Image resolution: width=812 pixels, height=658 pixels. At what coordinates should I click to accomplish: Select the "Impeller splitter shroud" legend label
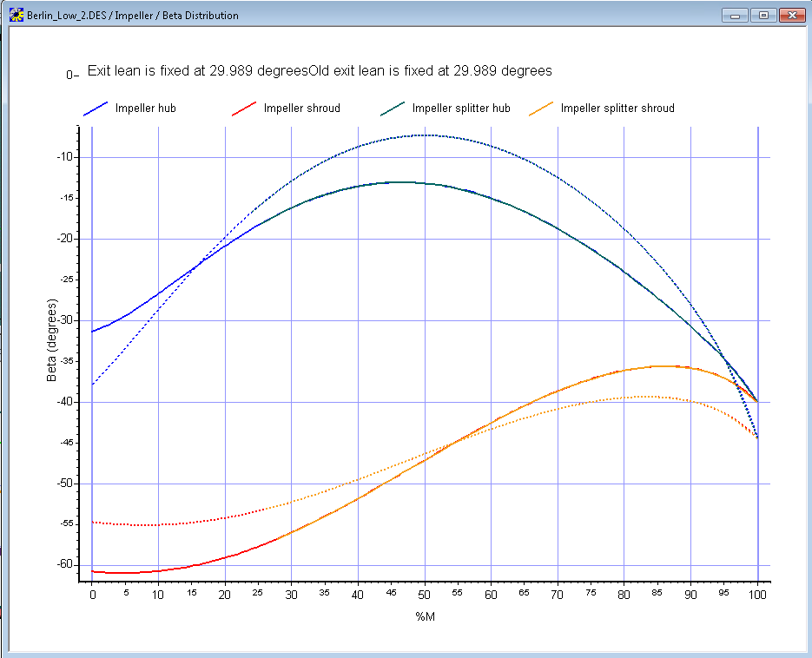pos(617,109)
